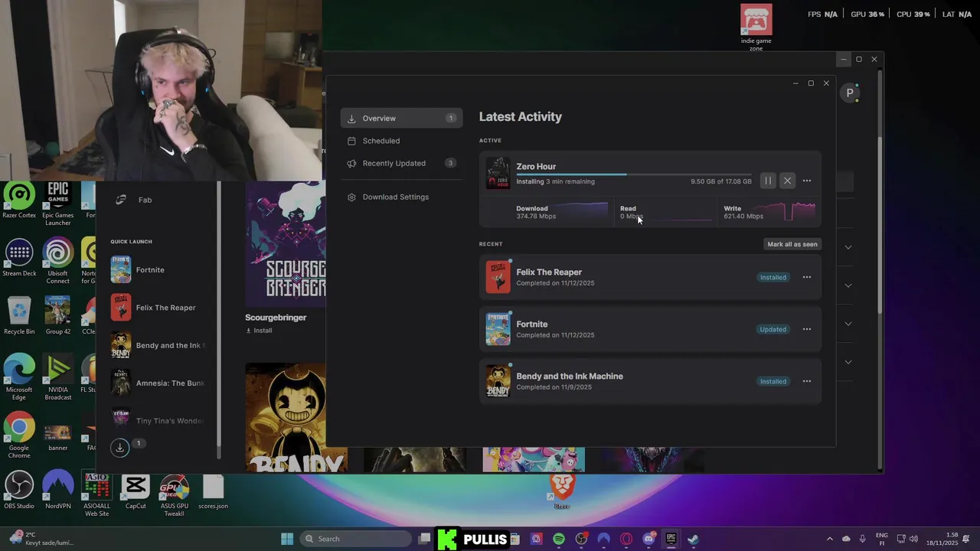Select CapCut desktop icon
This screenshot has height=551, width=980.
pyautogui.click(x=136, y=491)
